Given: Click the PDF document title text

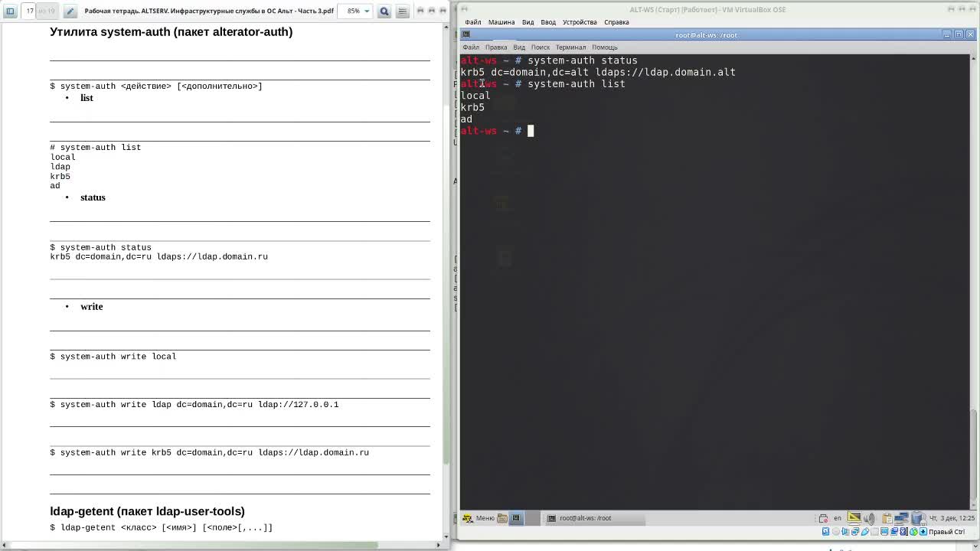Looking at the screenshot, I should [x=209, y=11].
